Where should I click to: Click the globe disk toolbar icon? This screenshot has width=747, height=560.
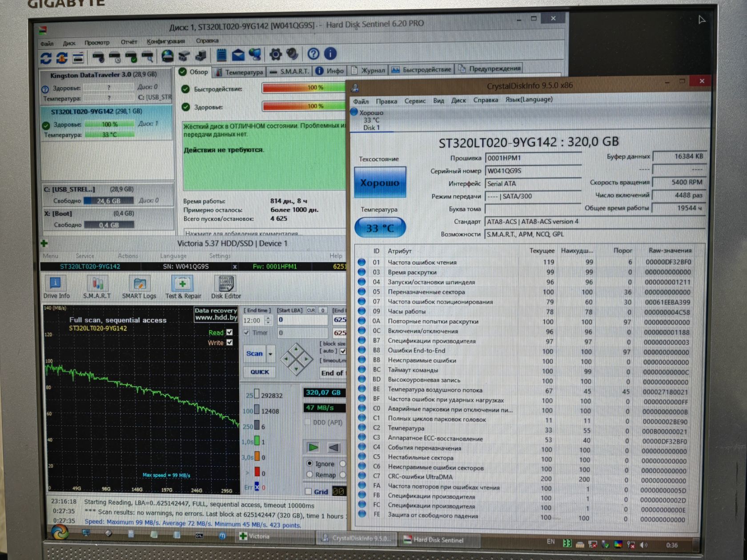pos(167,56)
